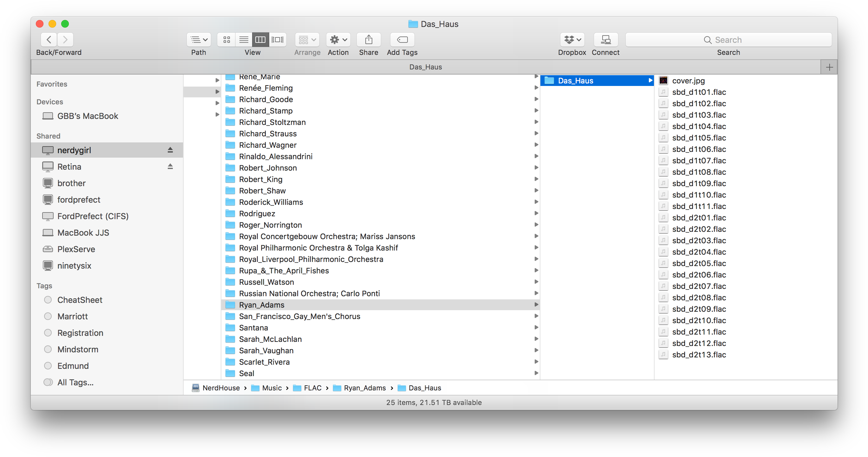Select Rupa_&_The_April_Fishes folder
Screen dimensions: 868x457
coord(381,271)
